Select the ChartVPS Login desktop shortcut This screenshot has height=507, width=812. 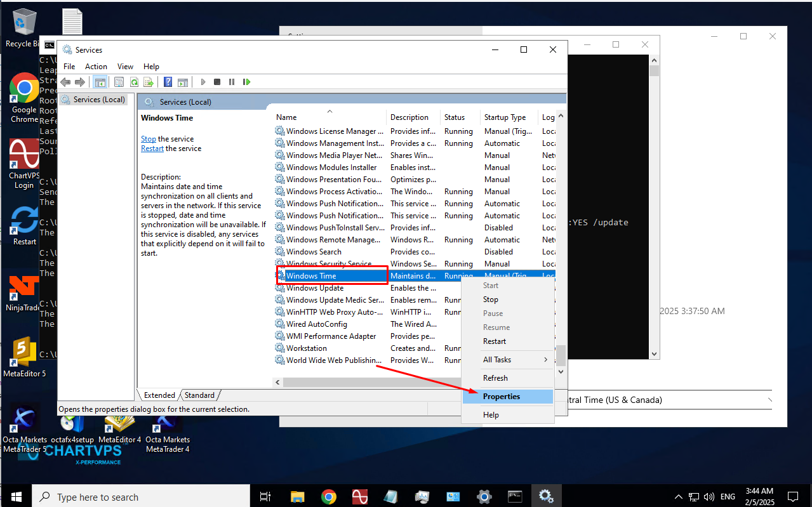pyautogui.click(x=24, y=164)
